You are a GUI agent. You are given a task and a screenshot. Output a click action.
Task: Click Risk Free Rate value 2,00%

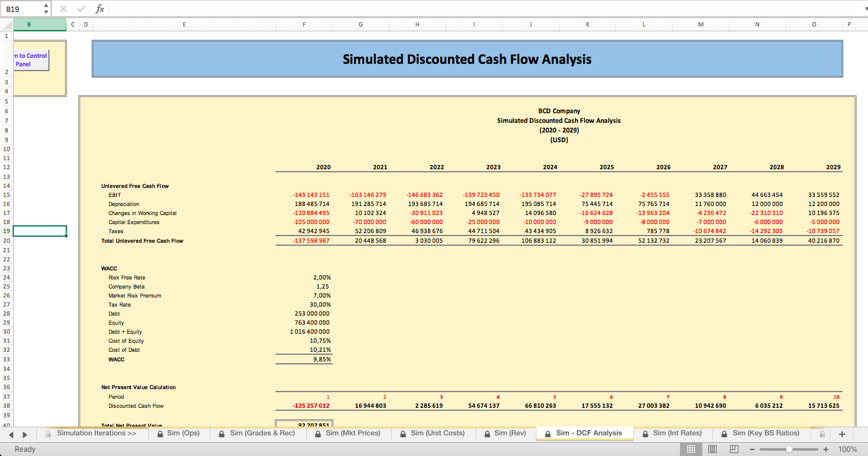pyautogui.click(x=322, y=278)
